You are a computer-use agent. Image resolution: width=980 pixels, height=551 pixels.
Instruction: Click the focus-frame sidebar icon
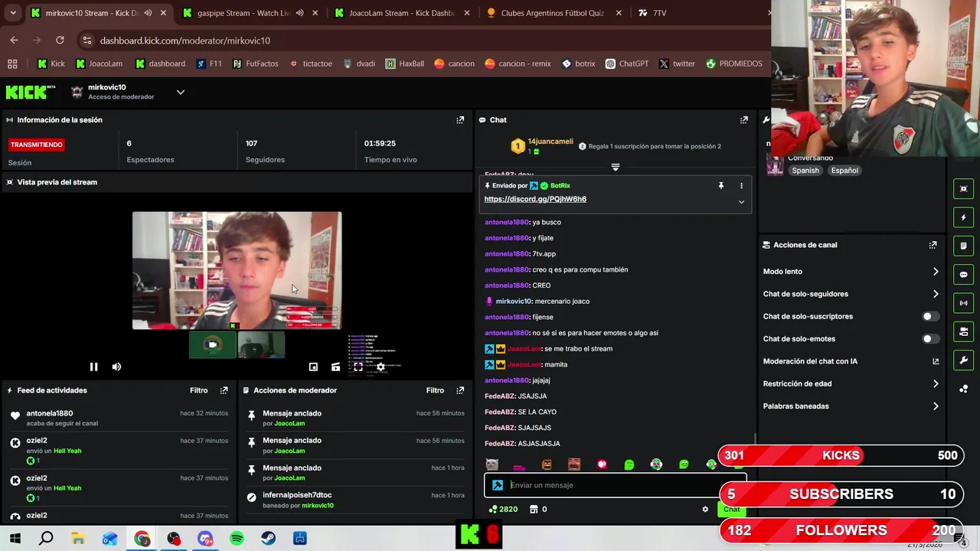coord(964,189)
